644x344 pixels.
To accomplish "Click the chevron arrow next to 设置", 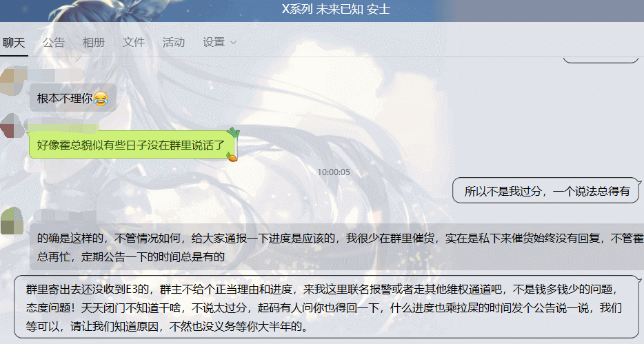I will pyautogui.click(x=233, y=43).
